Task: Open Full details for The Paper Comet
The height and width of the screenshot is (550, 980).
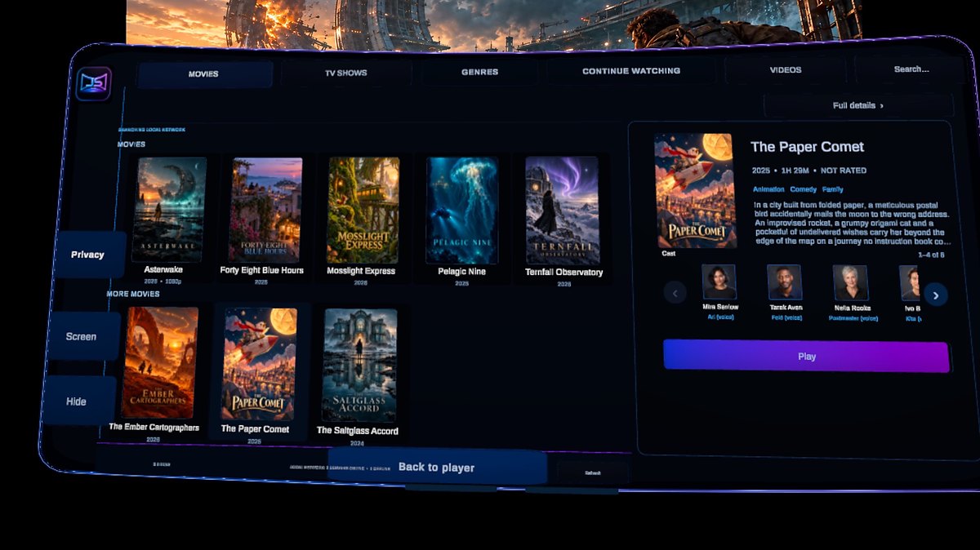Action: [x=858, y=105]
